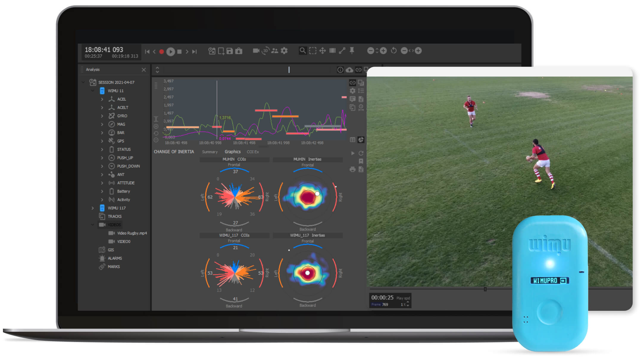Open Video Rugby.mp4 in tree
644x361 pixels.
132,233
